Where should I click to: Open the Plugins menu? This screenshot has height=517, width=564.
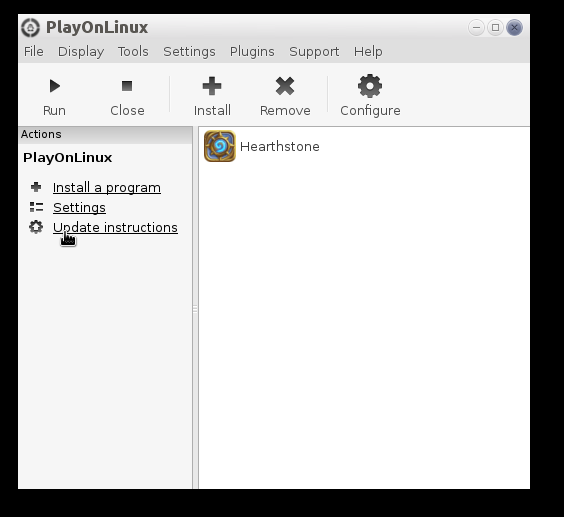[252, 52]
